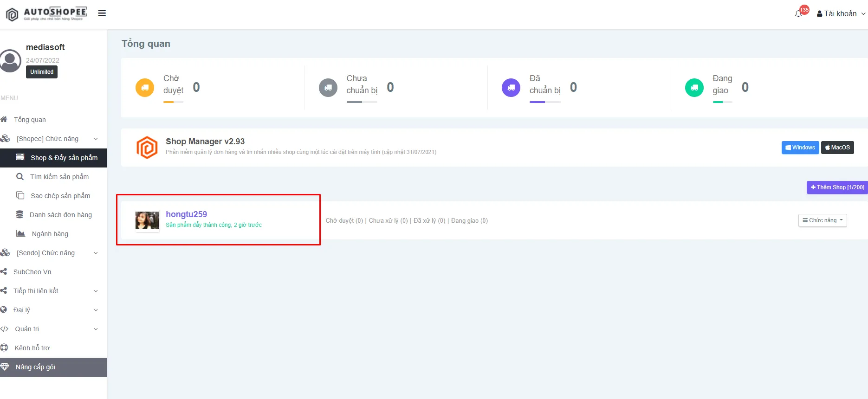Select Nâng cấp gói upgrade option
868x399 pixels.
tap(53, 367)
